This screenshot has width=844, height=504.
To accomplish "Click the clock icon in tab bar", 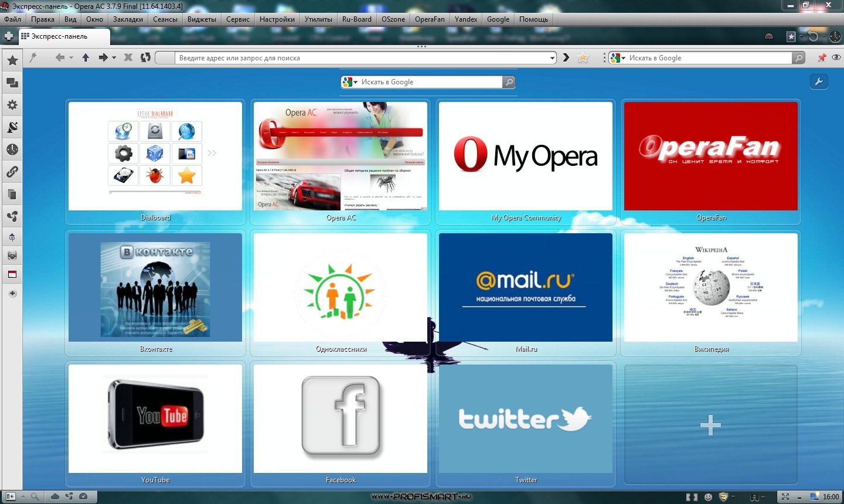I will pos(835,36).
